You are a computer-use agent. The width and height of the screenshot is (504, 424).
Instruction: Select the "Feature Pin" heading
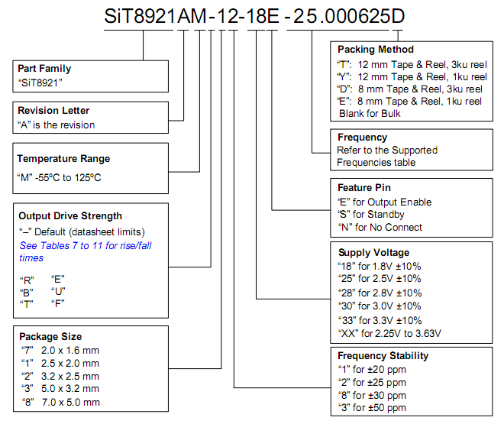tap(364, 187)
